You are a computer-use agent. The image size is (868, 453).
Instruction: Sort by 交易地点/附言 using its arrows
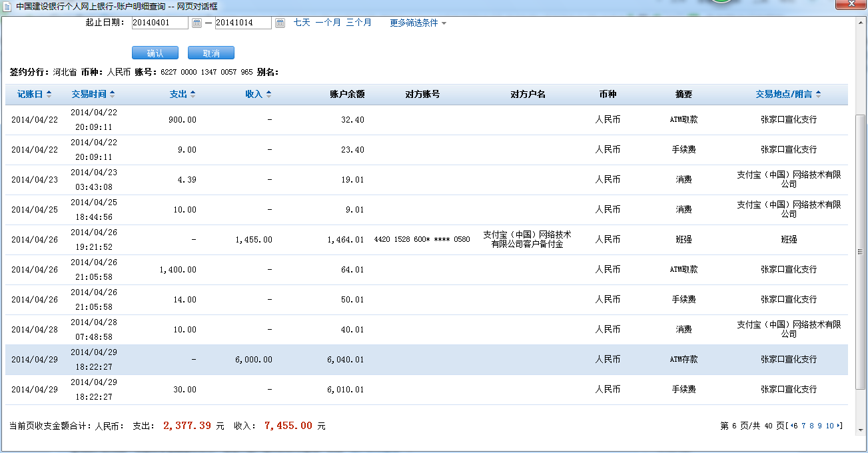click(x=818, y=95)
